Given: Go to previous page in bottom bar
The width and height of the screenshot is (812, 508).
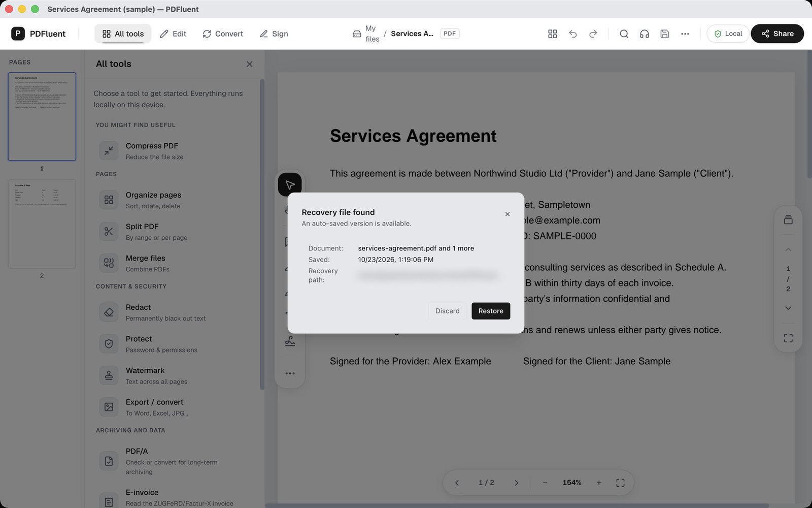Looking at the screenshot, I should click(x=457, y=483).
